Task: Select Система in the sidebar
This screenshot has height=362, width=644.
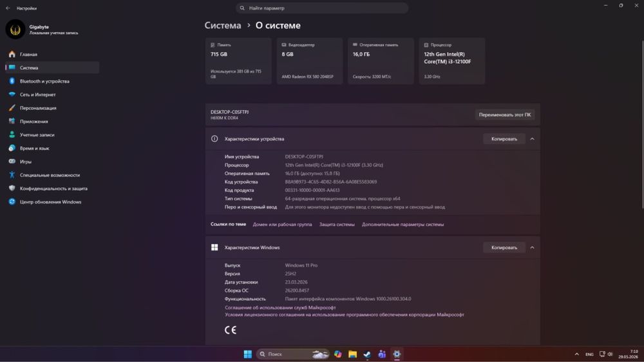Action: (x=52, y=68)
